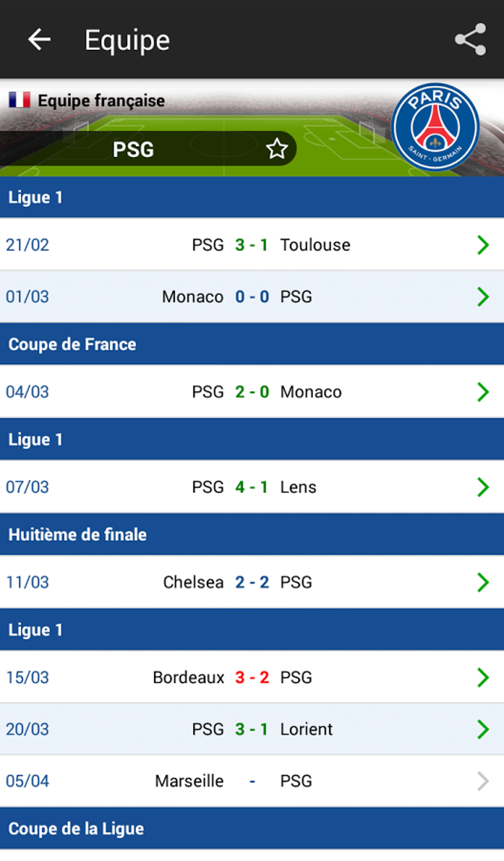Tap grey arrow for Marseille vs PSG

point(483,781)
